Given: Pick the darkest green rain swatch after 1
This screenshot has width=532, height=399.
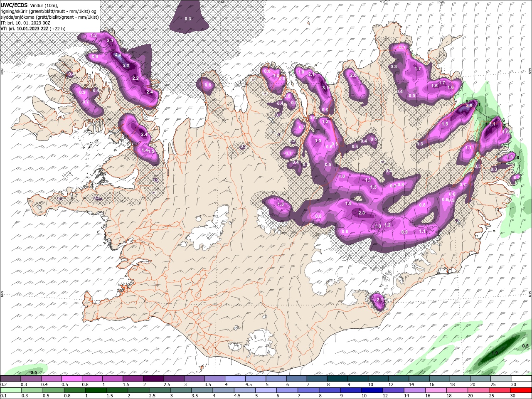Looking at the screenshot, I should tap(96, 390).
